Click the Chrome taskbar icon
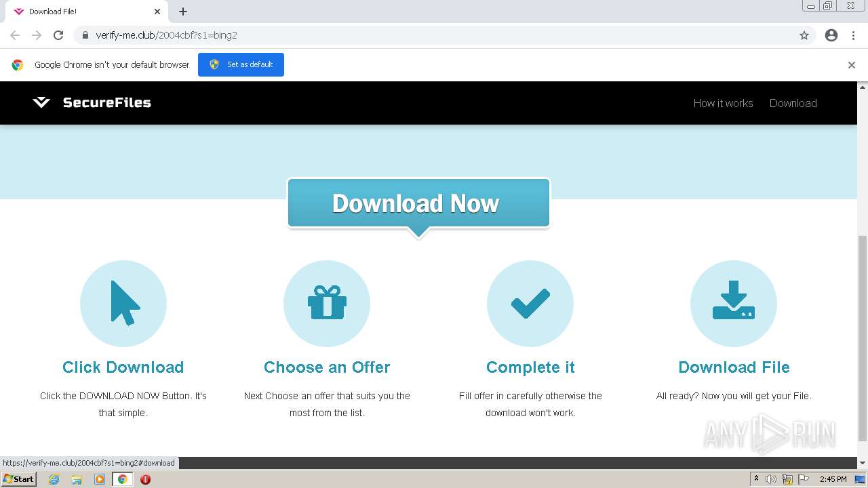 tap(123, 479)
